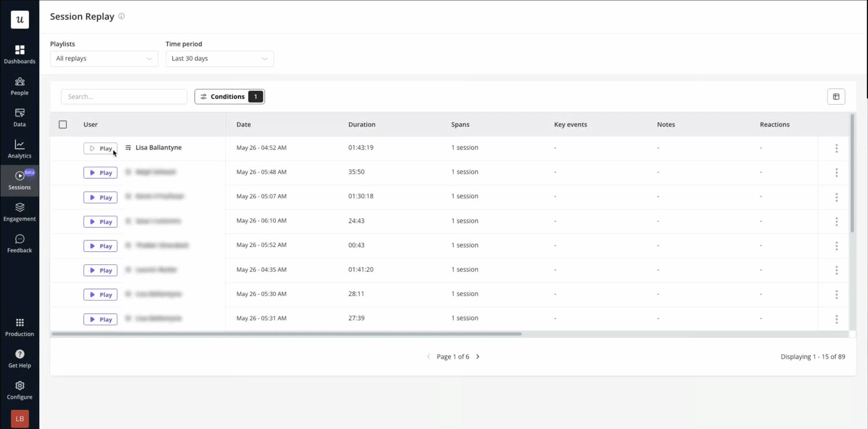Play the May 26 05:52 AM session
The image size is (868, 429).
pos(100,246)
